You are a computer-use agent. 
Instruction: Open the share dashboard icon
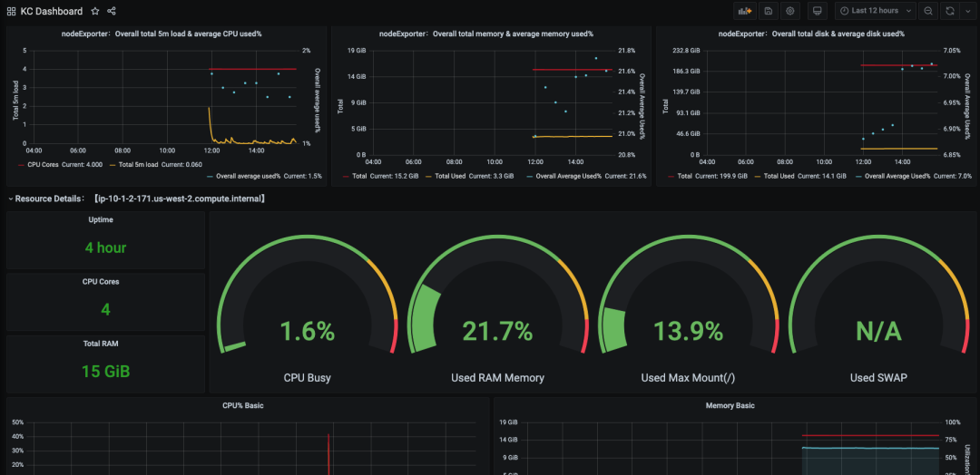pos(112,11)
